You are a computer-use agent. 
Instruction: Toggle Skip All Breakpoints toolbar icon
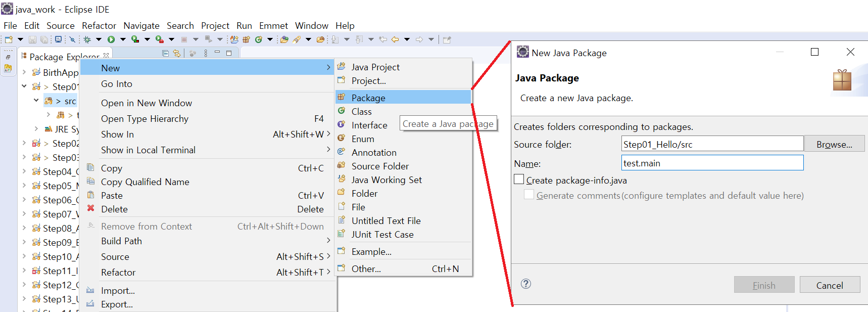(x=72, y=39)
